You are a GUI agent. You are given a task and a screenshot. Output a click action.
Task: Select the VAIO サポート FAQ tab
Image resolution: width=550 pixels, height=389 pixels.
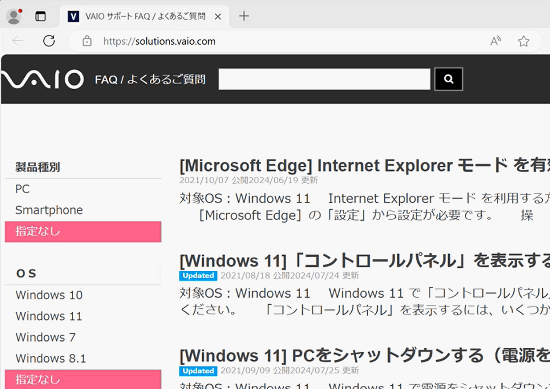(x=145, y=16)
